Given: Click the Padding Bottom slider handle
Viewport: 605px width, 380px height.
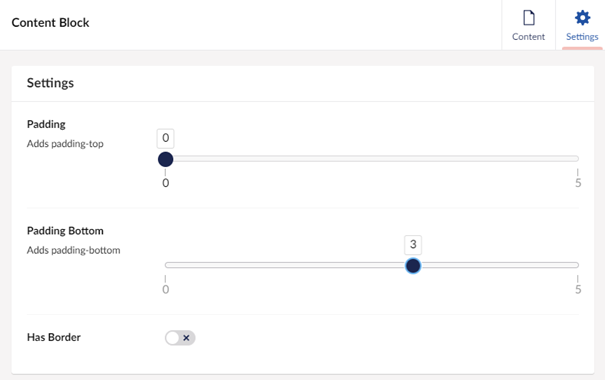Looking at the screenshot, I should (x=413, y=266).
